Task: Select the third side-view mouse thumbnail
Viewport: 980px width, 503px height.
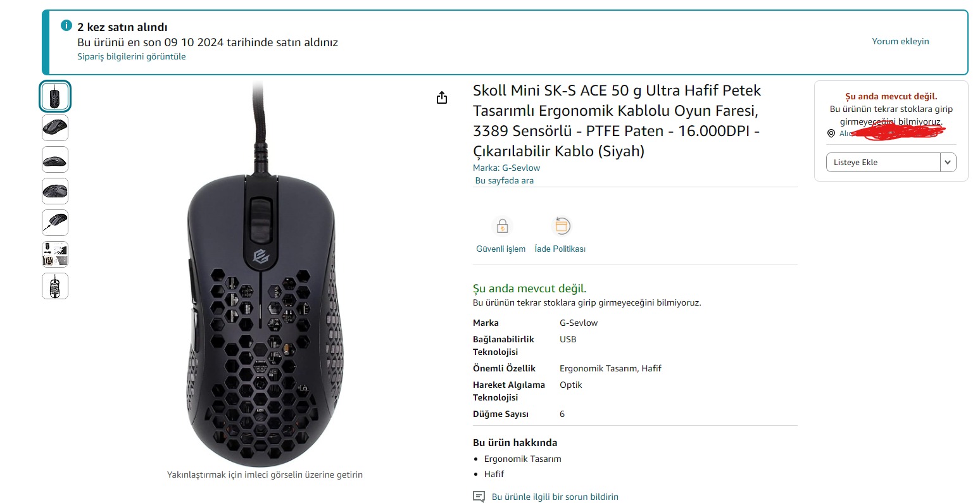Action: click(55, 159)
